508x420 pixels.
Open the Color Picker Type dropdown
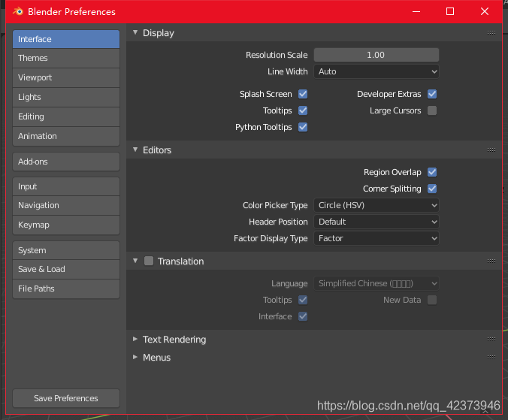(x=376, y=205)
